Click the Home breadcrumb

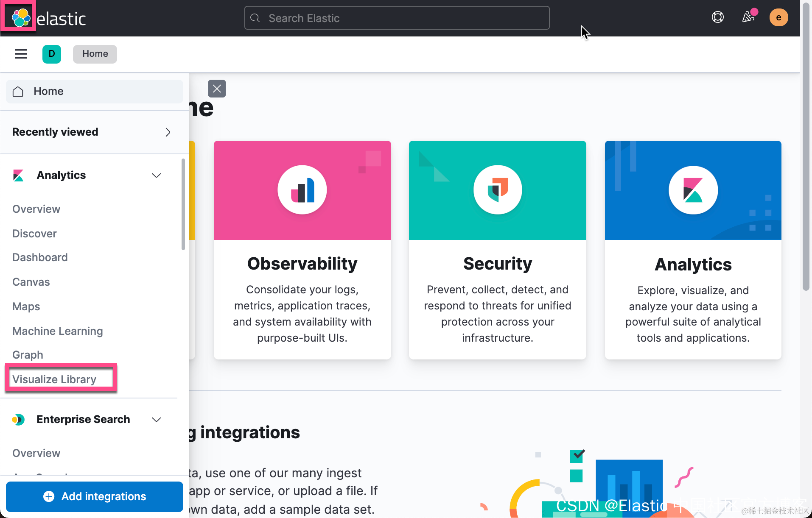pos(95,54)
